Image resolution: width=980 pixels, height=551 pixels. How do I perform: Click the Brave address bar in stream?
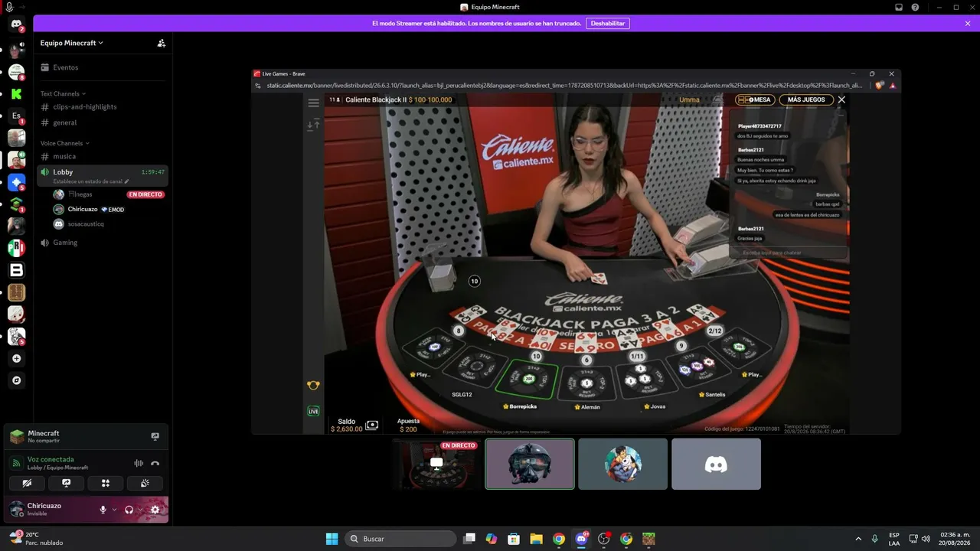(565, 86)
